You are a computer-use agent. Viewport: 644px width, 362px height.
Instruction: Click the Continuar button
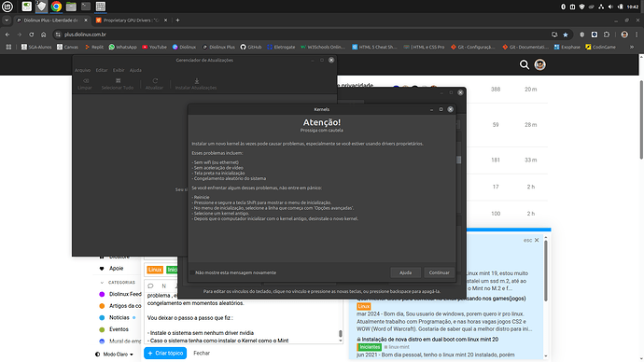click(x=439, y=272)
